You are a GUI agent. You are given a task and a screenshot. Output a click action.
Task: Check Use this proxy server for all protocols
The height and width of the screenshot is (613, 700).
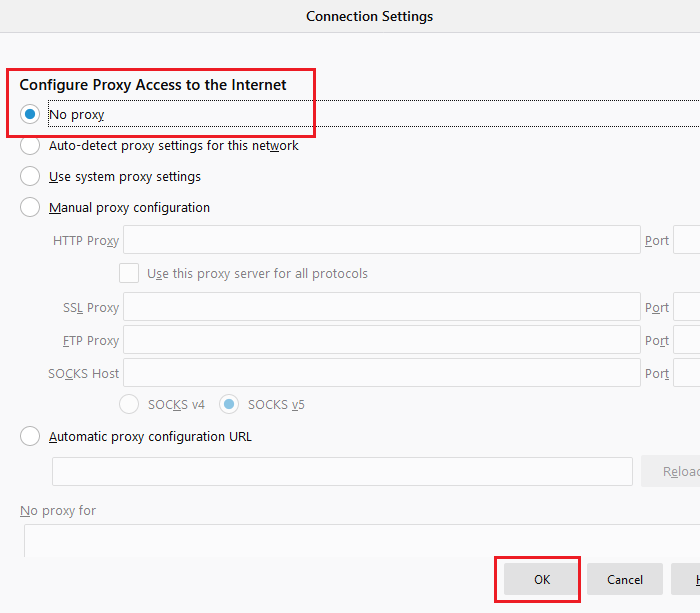[129, 273]
